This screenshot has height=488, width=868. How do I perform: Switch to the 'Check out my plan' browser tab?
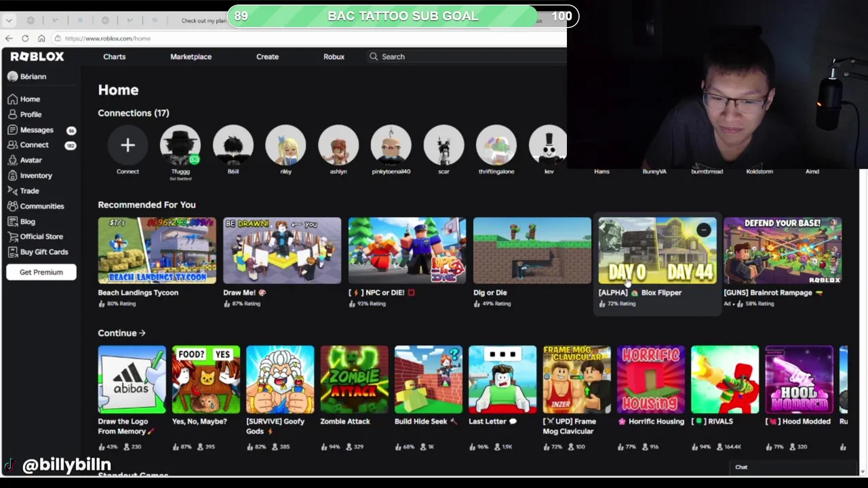203,21
